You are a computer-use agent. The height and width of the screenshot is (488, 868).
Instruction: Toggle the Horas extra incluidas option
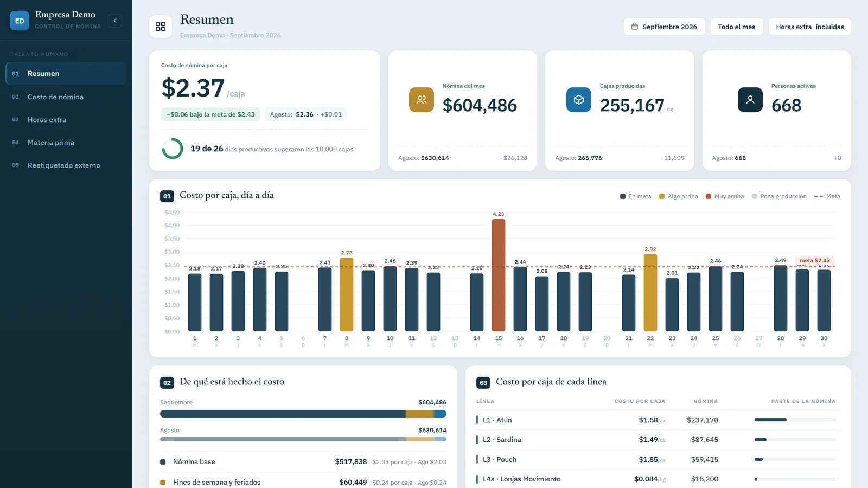pos(810,27)
